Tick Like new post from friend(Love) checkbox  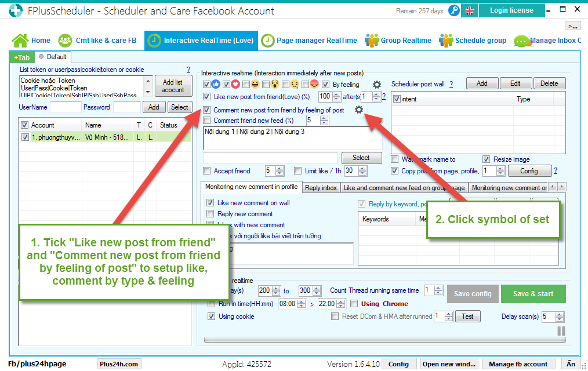[206, 97]
